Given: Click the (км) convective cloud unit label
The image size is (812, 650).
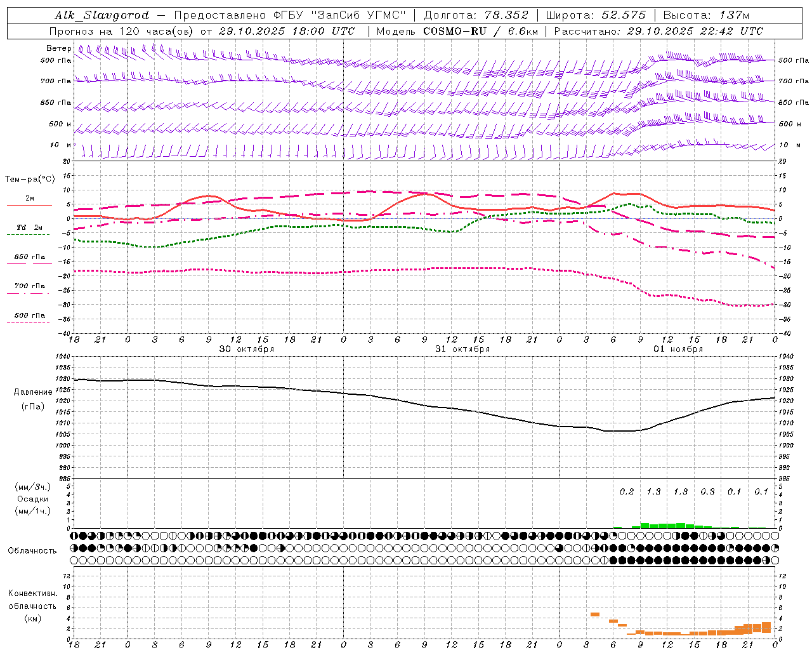Looking at the screenshot, I should coord(33,618).
